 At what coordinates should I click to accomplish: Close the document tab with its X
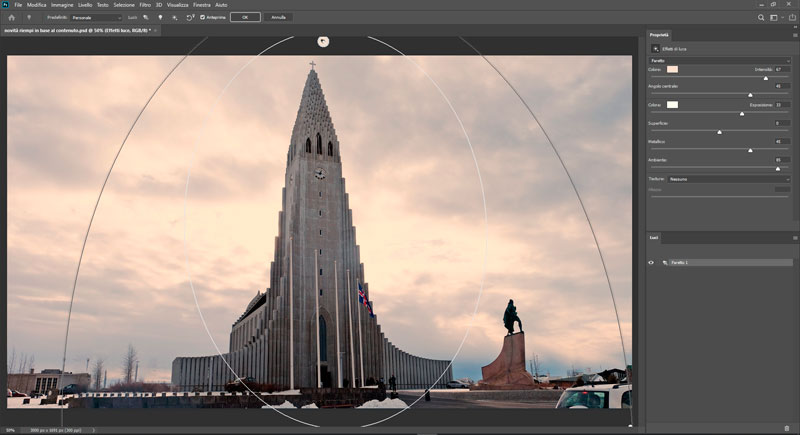coord(155,31)
